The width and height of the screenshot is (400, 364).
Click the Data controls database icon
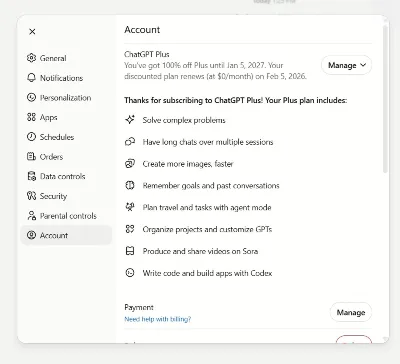click(31, 176)
